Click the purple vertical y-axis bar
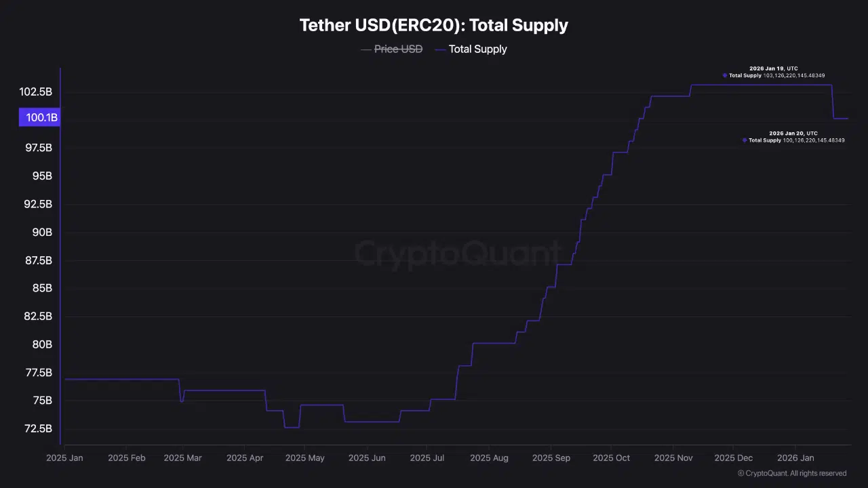 [60, 271]
